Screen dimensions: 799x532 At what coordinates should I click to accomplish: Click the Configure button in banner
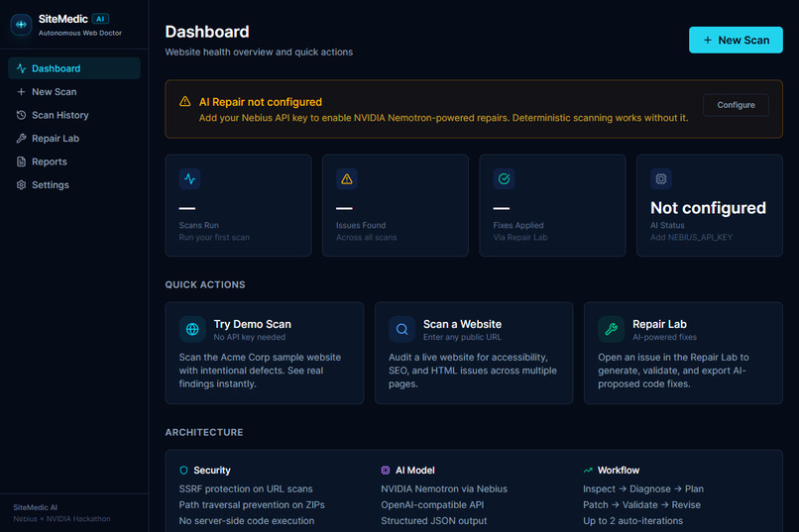coord(736,105)
